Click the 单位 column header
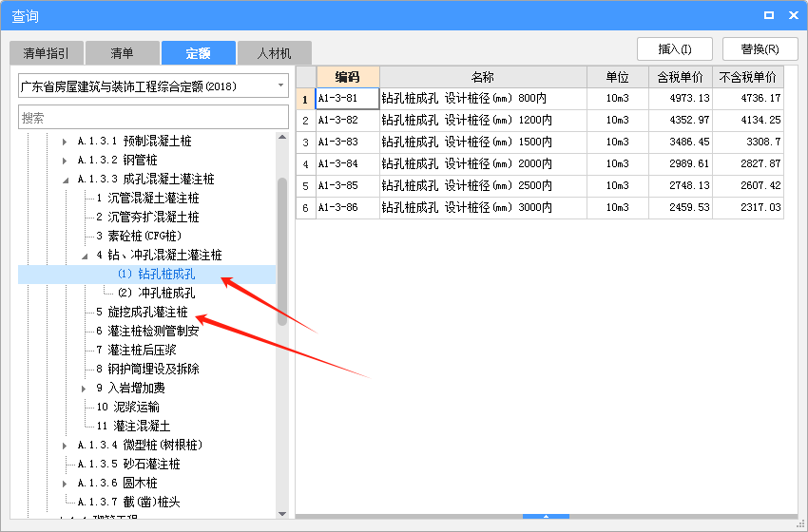Screen dimensions: 808x532 point(618,77)
